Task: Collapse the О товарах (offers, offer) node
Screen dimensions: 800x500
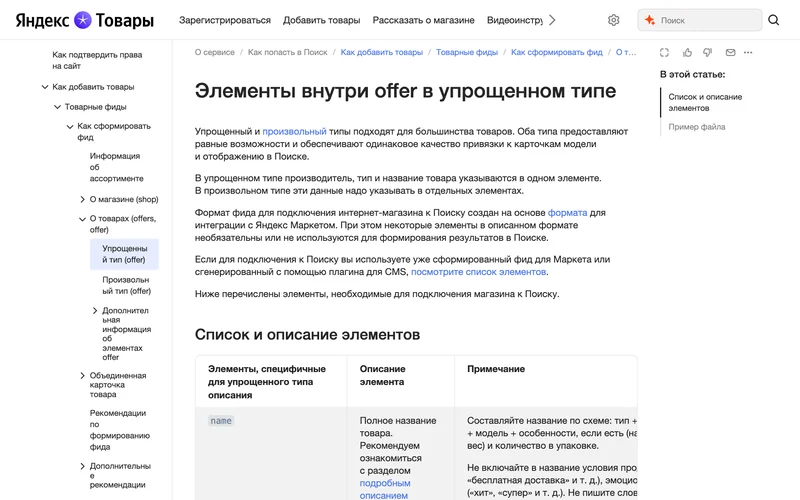Action: [x=82, y=218]
